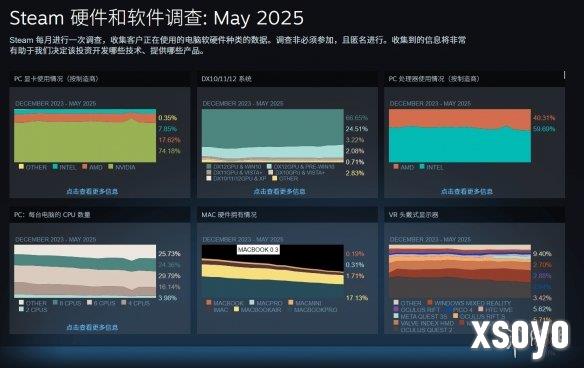Viewport: 584px width, 368px height.
Task: Click DX12GPU & WIN10 legend swatch
Action: click(x=209, y=166)
